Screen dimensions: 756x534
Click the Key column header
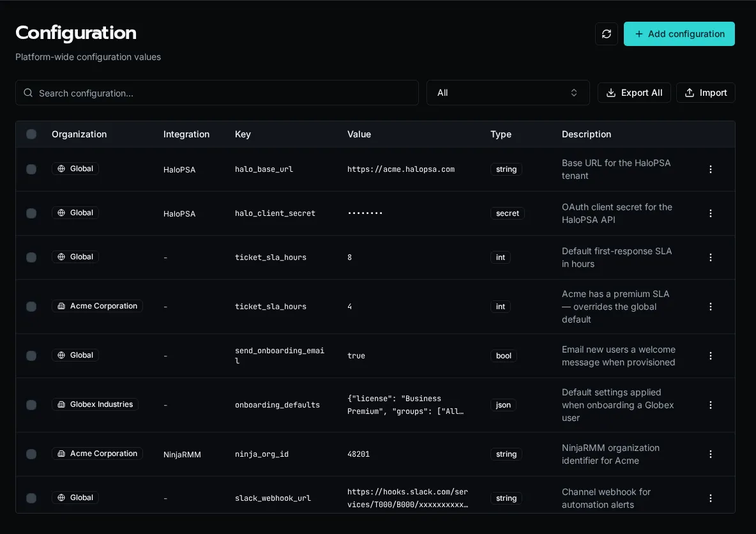click(x=243, y=134)
